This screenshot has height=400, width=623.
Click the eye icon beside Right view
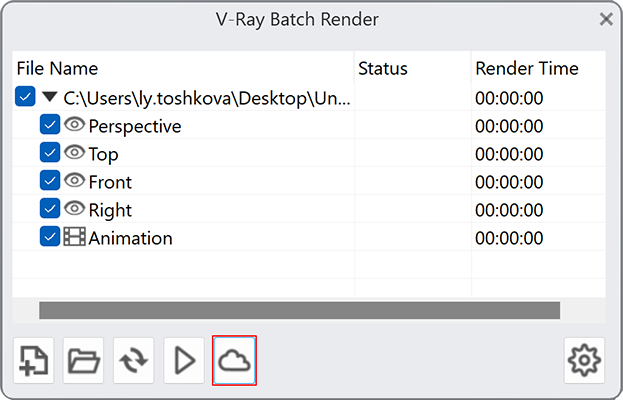point(74,209)
